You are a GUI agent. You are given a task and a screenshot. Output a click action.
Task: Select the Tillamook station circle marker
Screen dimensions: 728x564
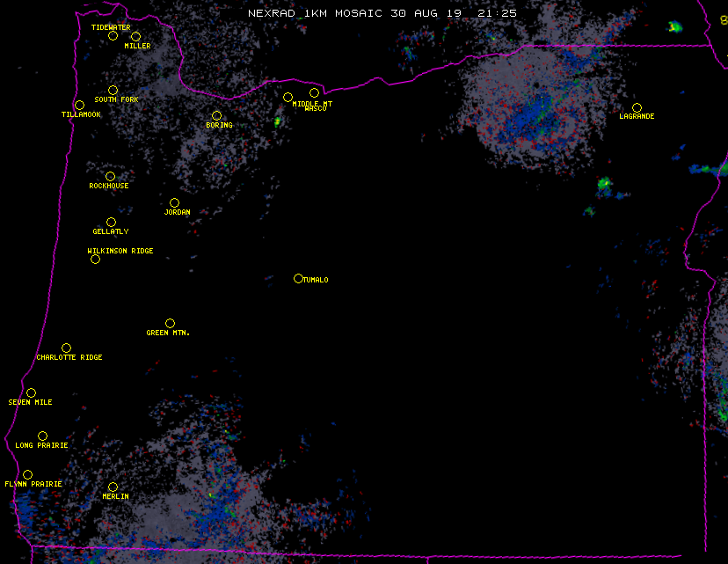pos(79,106)
